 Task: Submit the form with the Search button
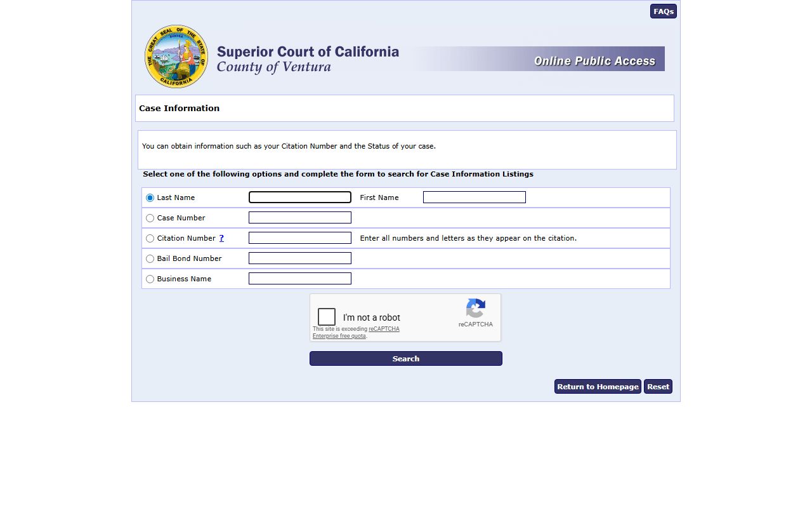point(406,359)
